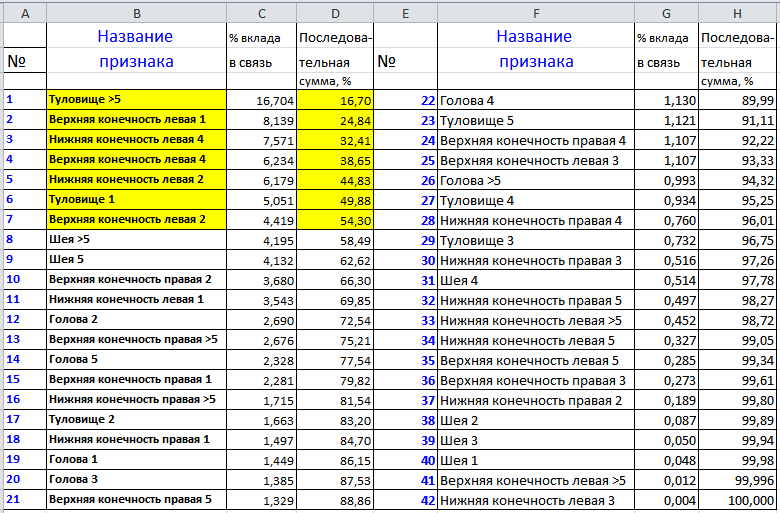Image resolution: width=780 pixels, height=513 pixels.
Task: Select column H header
Action: [738, 13]
